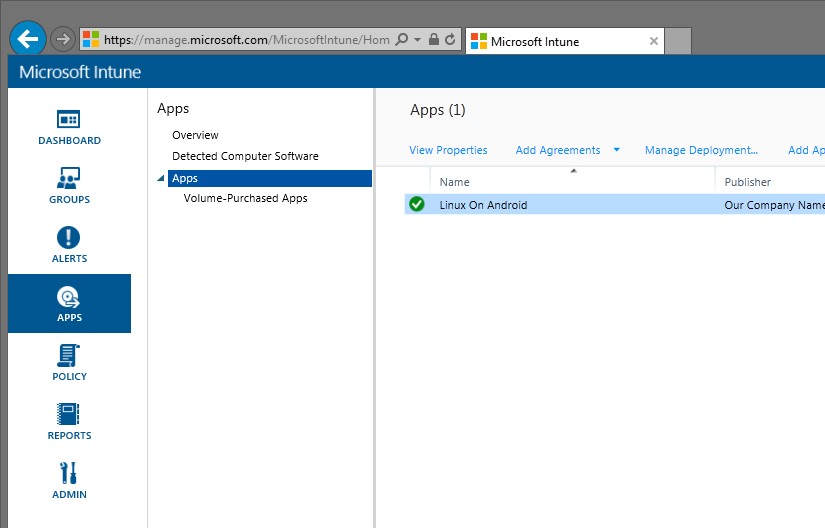Click the Add Agreements link
Screen dimensions: 825x528
tap(558, 150)
